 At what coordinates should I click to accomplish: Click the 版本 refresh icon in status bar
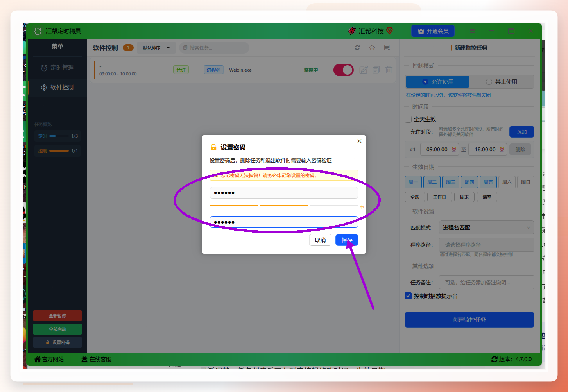coord(495,359)
